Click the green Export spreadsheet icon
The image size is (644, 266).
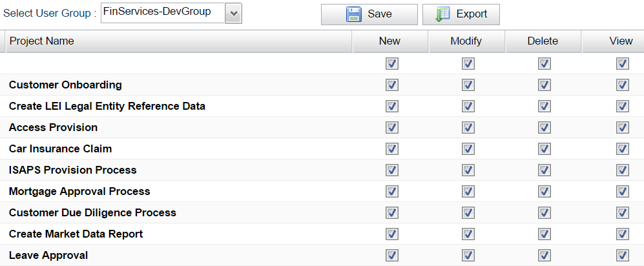(442, 14)
